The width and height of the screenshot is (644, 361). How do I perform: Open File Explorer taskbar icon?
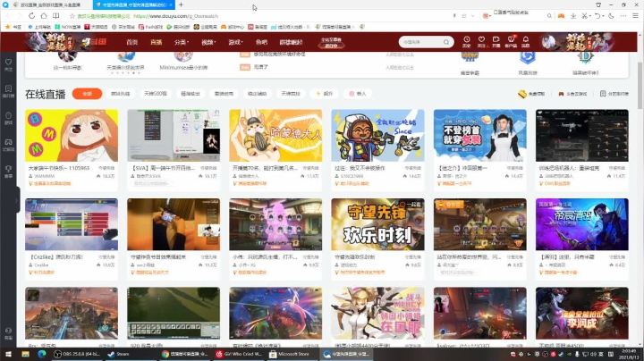pyautogui.click(x=25, y=354)
